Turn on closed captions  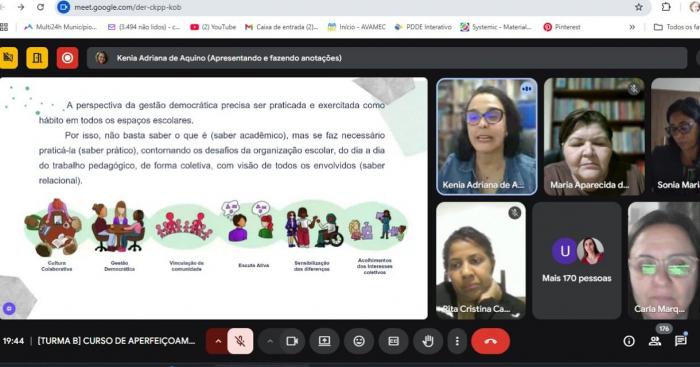(x=393, y=342)
